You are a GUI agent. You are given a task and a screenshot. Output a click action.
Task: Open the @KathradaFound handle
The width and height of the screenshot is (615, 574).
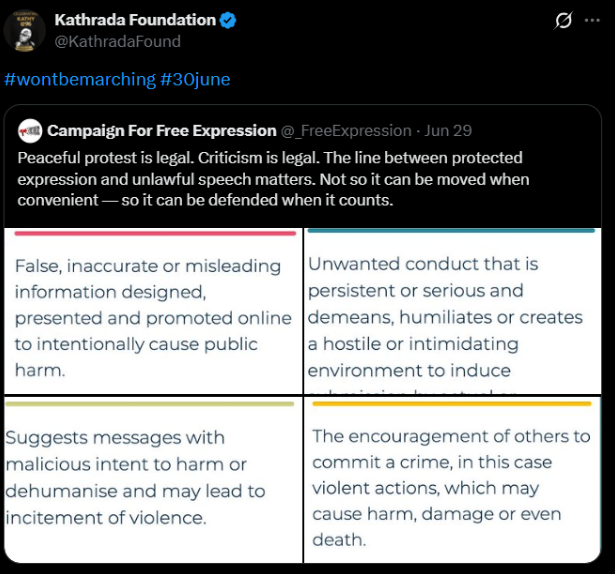click(118, 41)
